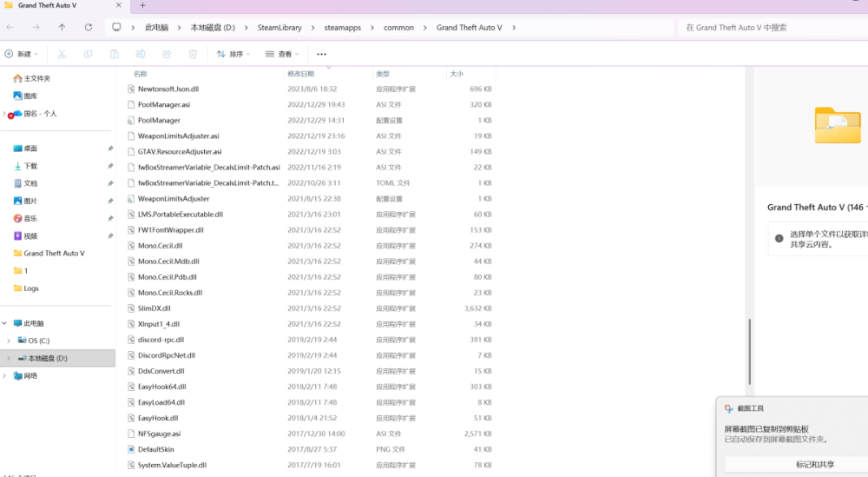This screenshot has width=868, height=477.
Task: Click the Refresh button in navigation bar
Action: coord(88,27)
